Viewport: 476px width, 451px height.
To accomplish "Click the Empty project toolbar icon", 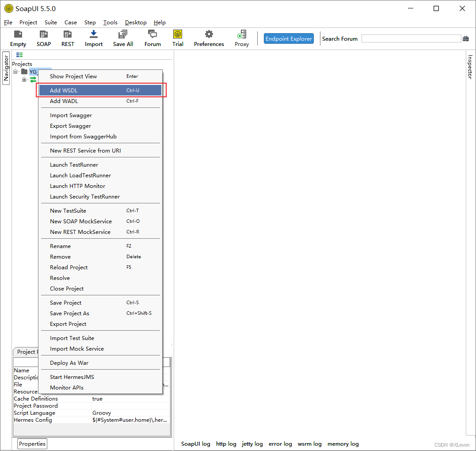I will (18, 34).
